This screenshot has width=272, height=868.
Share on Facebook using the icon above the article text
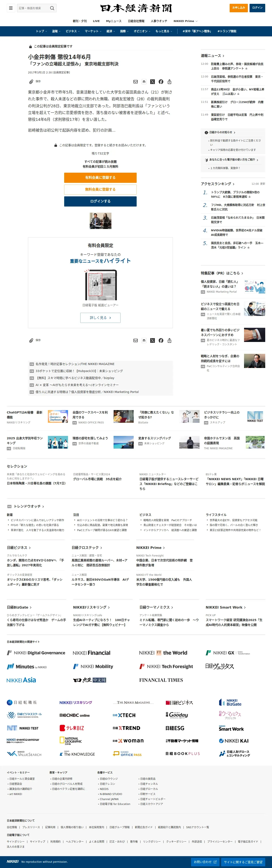161,81
